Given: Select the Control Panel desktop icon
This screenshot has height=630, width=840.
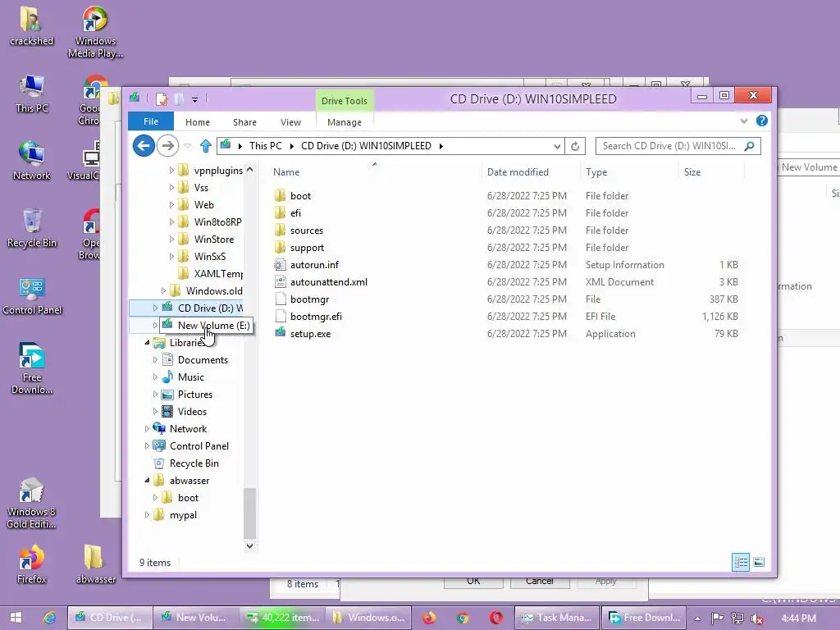Looking at the screenshot, I should [32, 295].
